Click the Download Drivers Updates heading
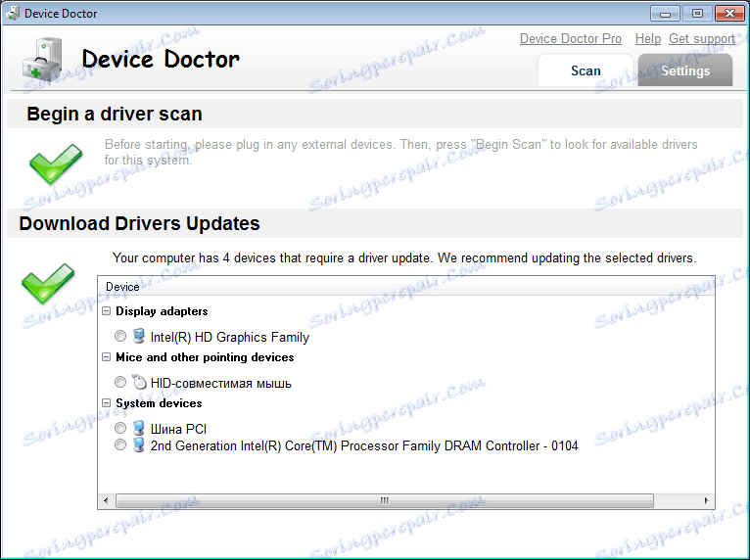The height and width of the screenshot is (560, 750). coord(139,223)
